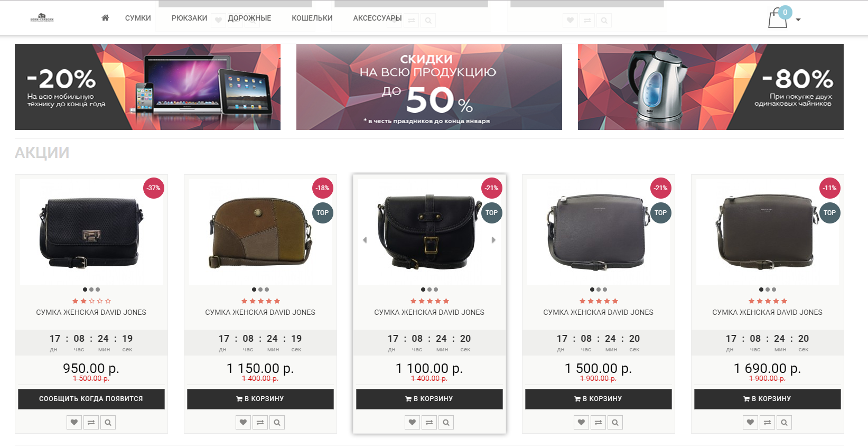
Task: Add the 1 500.00 р. bag to wishlist
Action: pos(581,423)
